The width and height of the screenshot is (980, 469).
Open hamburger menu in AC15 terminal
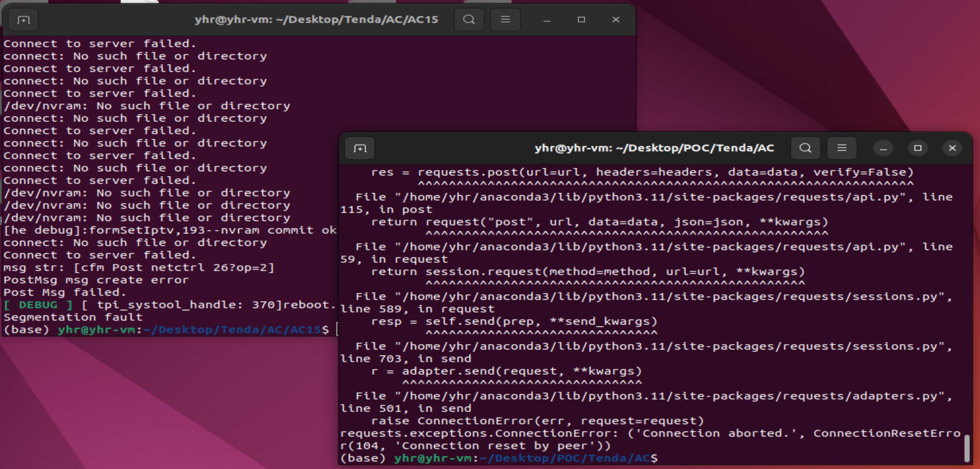click(505, 19)
